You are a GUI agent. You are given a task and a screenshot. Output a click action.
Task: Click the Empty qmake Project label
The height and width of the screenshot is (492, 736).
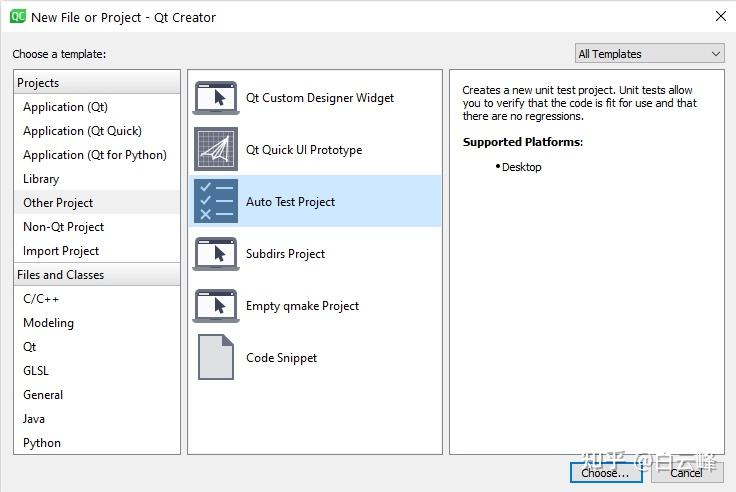(302, 306)
